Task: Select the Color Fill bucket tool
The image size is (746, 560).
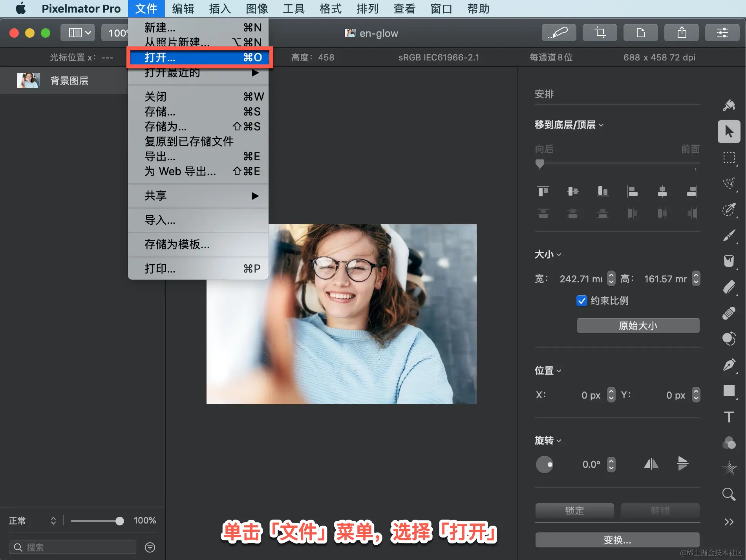Action: [x=729, y=261]
